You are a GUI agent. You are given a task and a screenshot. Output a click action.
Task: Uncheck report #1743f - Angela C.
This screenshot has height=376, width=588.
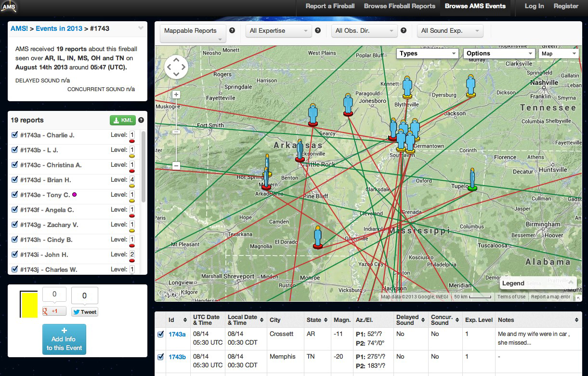[x=14, y=210]
